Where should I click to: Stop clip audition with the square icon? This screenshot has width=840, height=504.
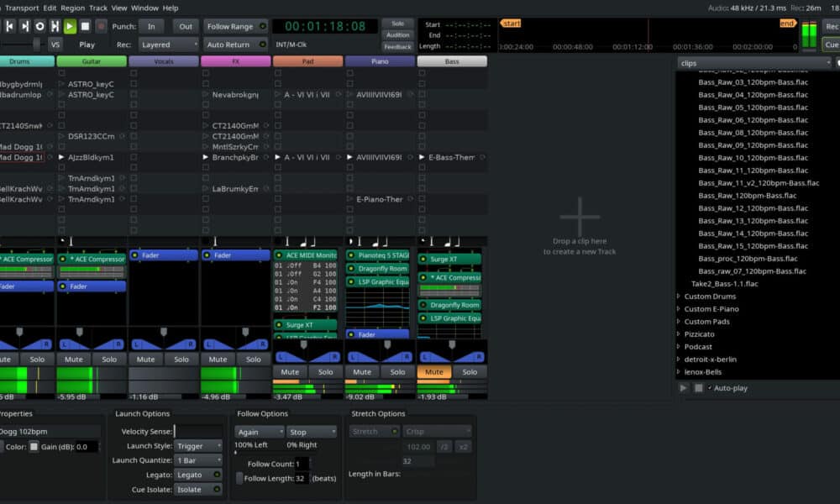coord(699,388)
